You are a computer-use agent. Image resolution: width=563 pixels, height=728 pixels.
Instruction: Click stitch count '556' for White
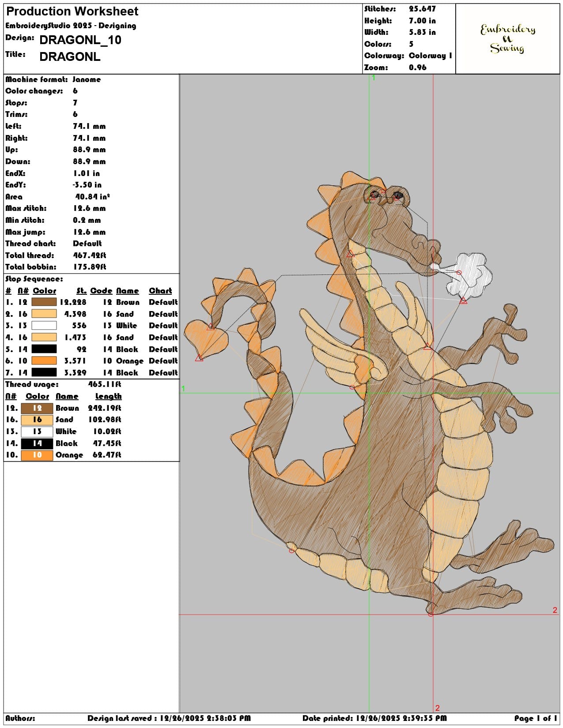pyautogui.click(x=79, y=326)
